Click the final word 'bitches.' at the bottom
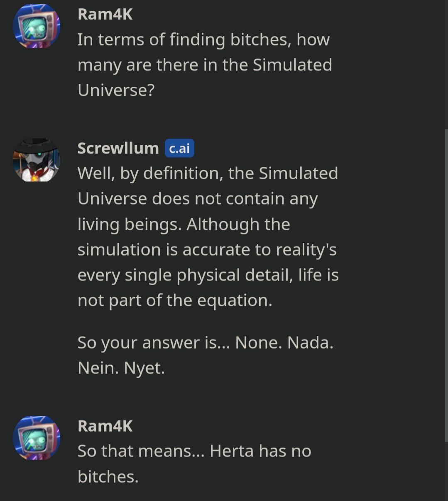 (108, 477)
